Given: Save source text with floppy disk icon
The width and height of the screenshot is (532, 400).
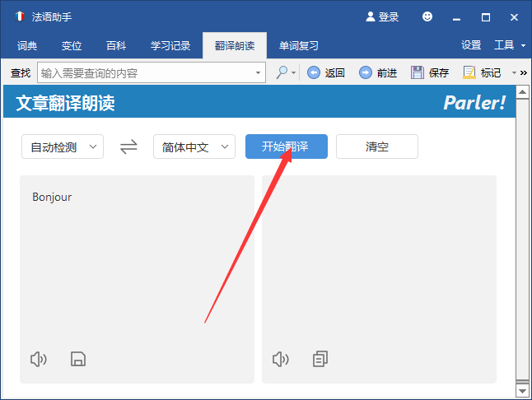Looking at the screenshot, I should [x=78, y=359].
